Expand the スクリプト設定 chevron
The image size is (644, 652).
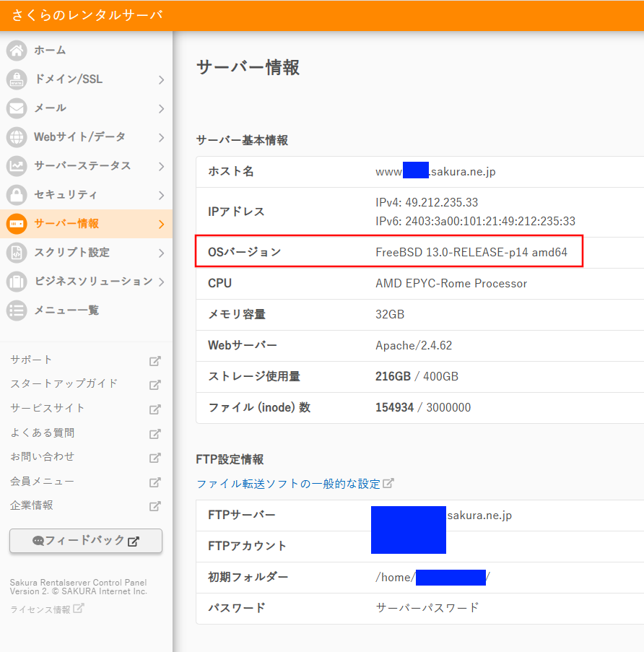click(x=161, y=253)
